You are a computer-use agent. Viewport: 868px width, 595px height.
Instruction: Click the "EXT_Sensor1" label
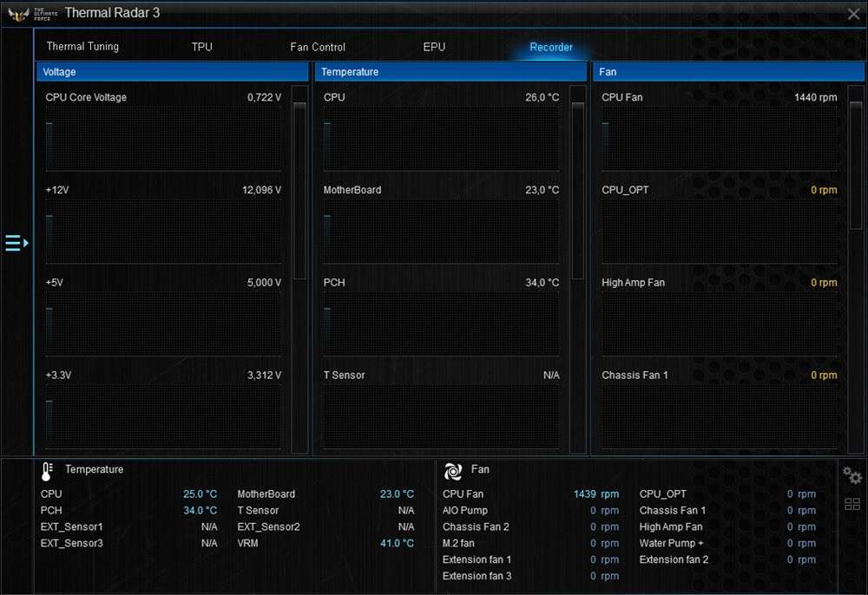coord(71,527)
